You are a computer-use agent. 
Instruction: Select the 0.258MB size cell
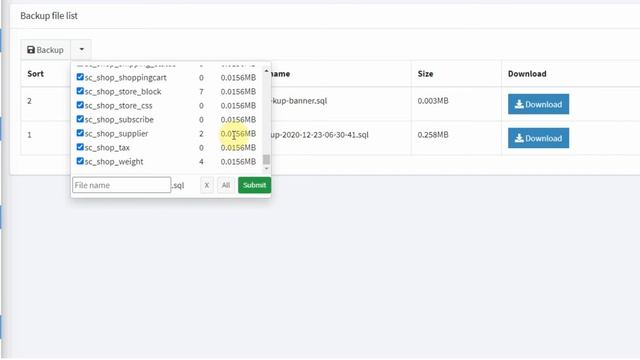[433, 135]
